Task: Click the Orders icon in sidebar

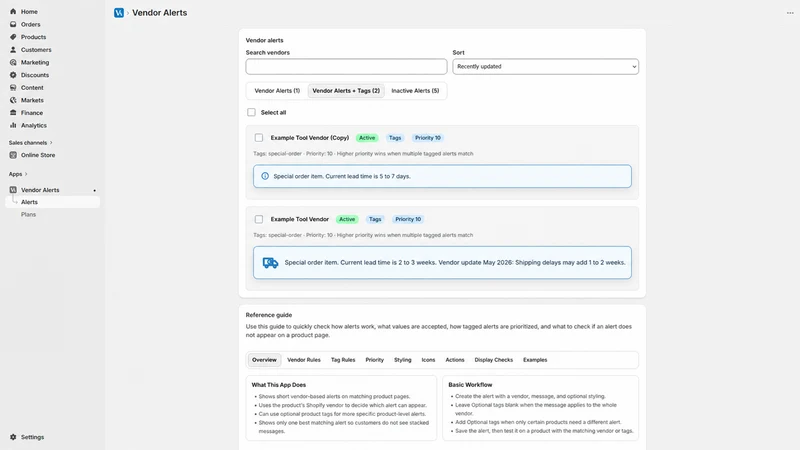Action: click(x=13, y=24)
